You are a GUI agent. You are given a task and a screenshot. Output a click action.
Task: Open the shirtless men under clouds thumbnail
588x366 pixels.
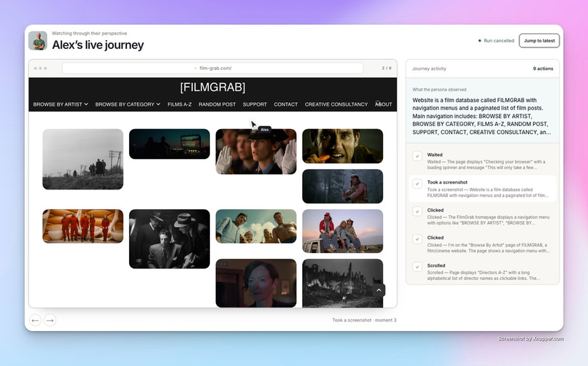[x=256, y=226]
